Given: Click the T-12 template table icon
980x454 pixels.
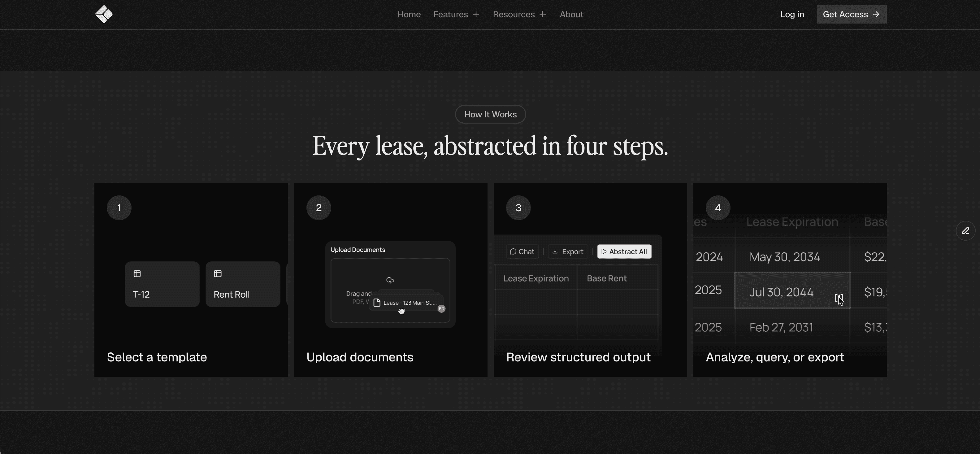Looking at the screenshot, I should [137, 274].
